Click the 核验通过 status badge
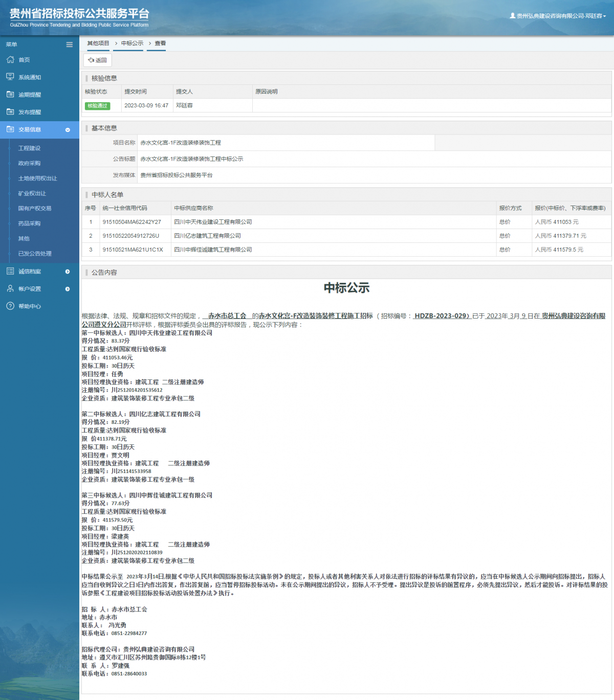 point(97,106)
